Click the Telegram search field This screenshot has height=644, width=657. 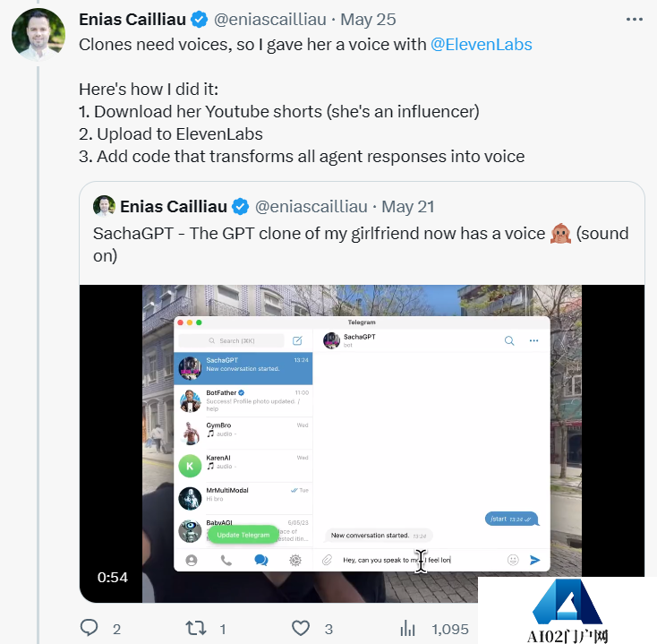[x=231, y=340]
